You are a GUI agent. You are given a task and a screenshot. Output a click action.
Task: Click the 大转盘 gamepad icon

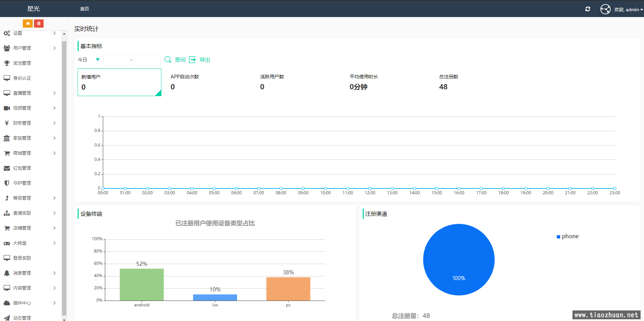coord(7,243)
